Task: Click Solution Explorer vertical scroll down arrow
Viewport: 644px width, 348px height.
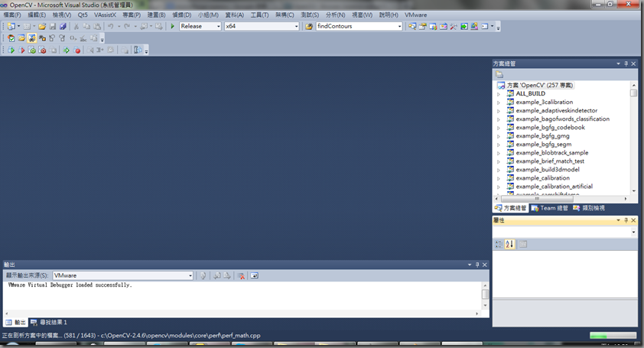Action: click(634, 191)
